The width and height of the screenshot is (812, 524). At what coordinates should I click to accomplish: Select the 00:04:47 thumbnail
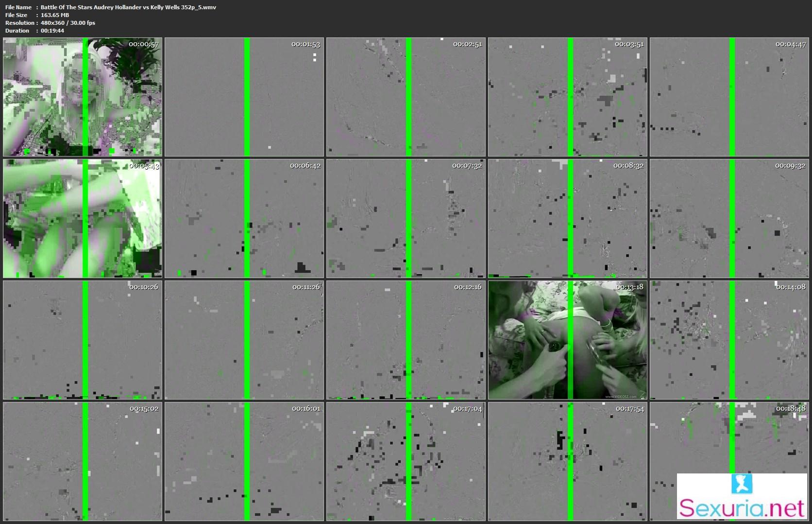click(x=729, y=97)
